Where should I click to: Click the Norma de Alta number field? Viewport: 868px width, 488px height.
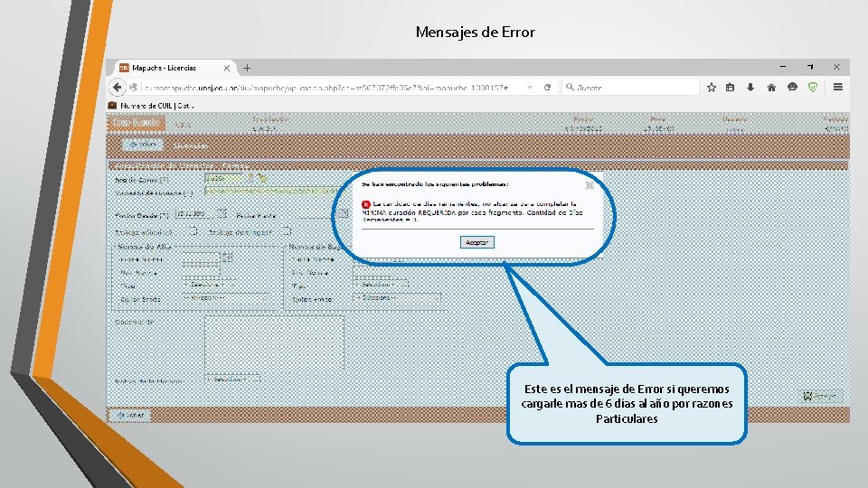coord(201,272)
